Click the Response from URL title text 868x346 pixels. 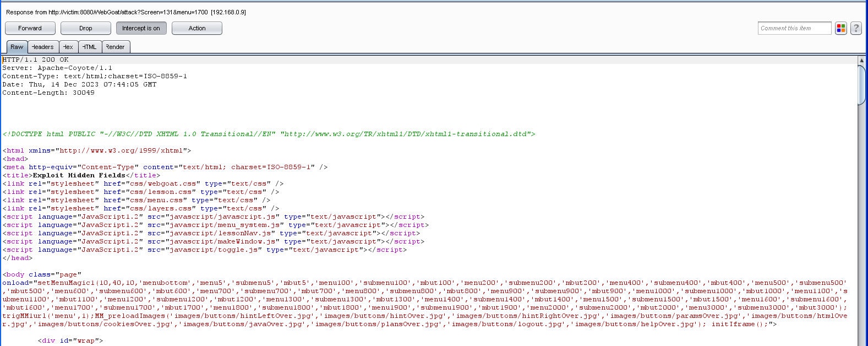tap(126, 12)
